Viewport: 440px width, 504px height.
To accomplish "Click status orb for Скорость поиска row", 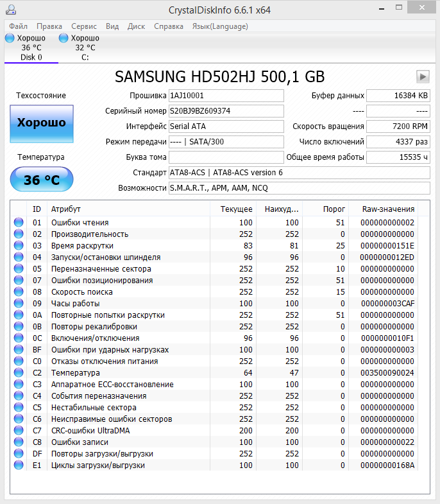I will [19, 292].
